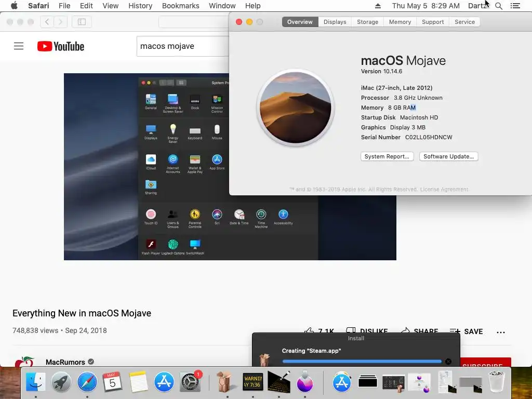The height and width of the screenshot is (399, 532).
Task: Click the Safari compass icon in Dock
Action: (87, 382)
